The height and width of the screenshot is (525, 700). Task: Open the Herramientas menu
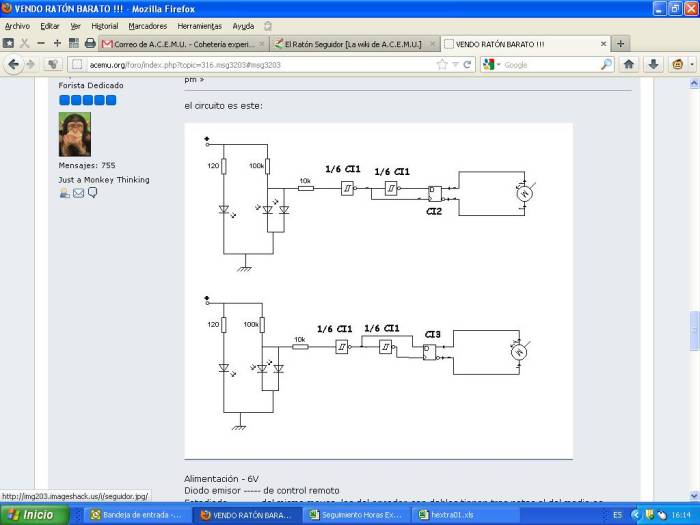click(x=200, y=26)
